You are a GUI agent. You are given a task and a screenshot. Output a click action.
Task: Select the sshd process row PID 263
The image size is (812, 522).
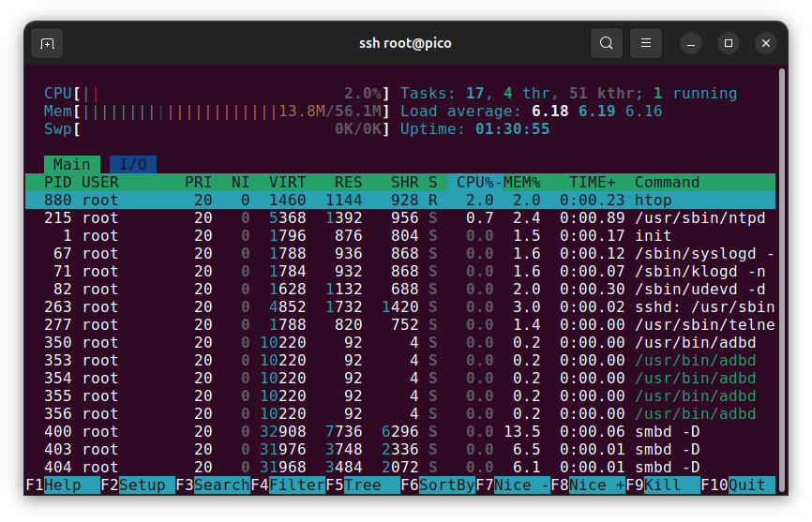coord(400,307)
